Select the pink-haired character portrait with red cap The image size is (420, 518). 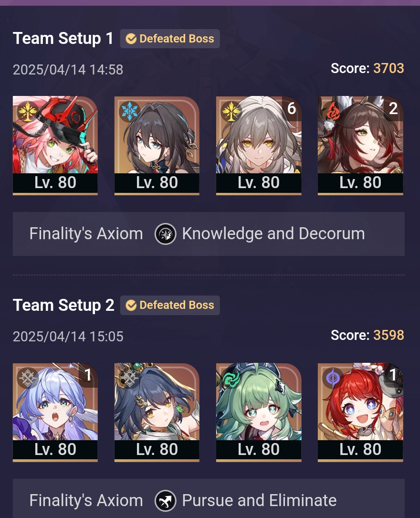point(55,145)
